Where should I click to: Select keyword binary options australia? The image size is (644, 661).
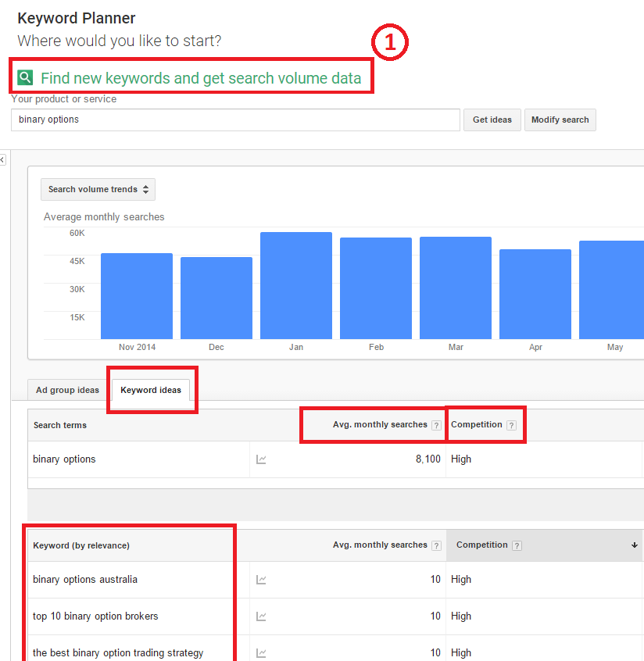(84, 580)
